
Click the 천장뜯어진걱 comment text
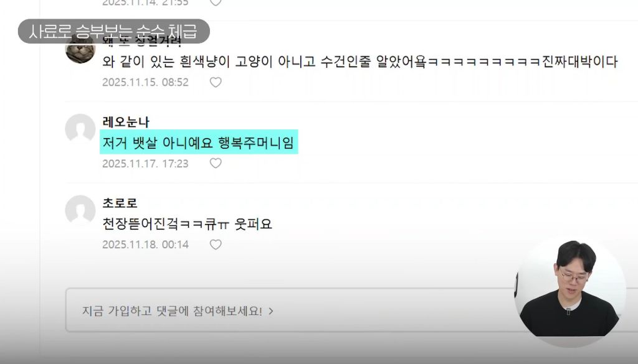point(187,224)
